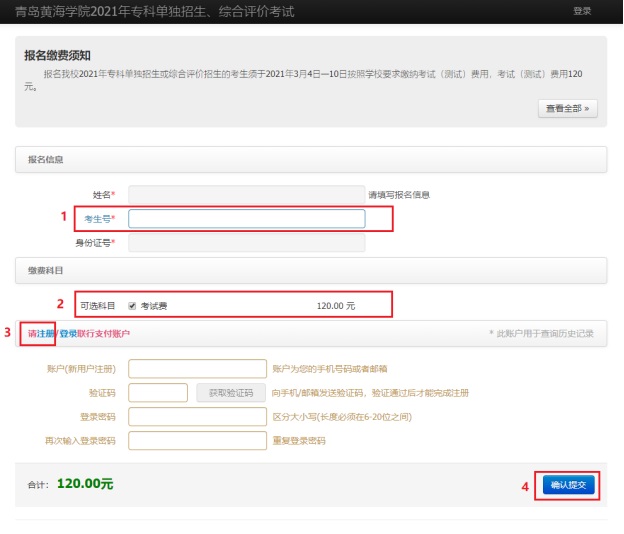The height and width of the screenshot is (534, 624).
Task: Select 登录 in the payment account line
Action: pos(68,333)
